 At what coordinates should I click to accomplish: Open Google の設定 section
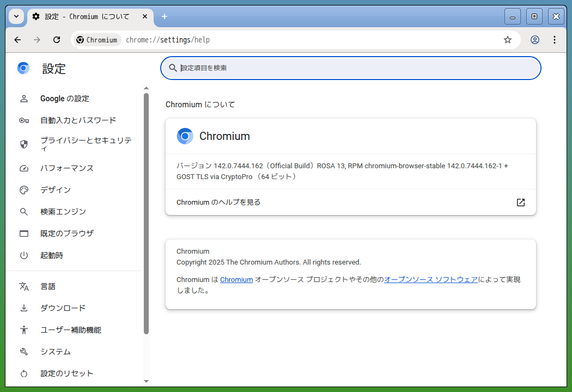(x=74, y=99)
